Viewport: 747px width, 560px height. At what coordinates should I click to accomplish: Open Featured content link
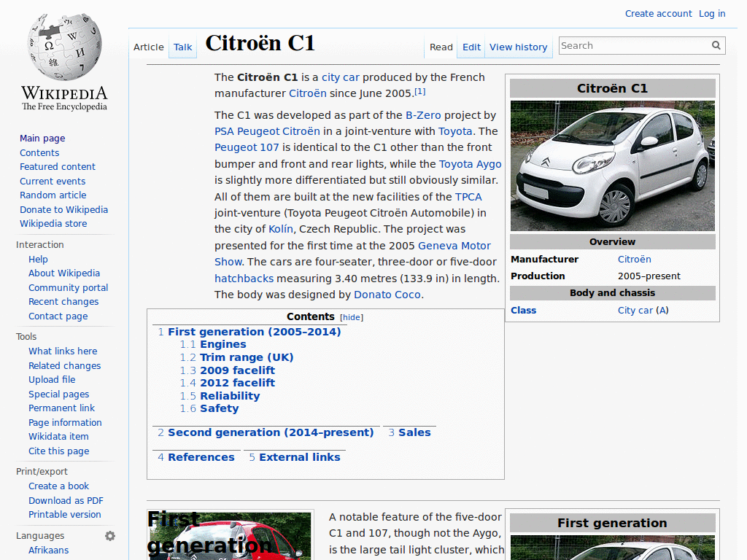point(58,167)
